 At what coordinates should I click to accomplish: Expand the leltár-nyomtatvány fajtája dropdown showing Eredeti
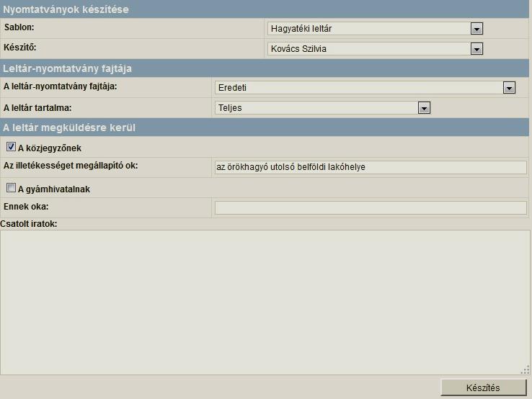point(365,88)
